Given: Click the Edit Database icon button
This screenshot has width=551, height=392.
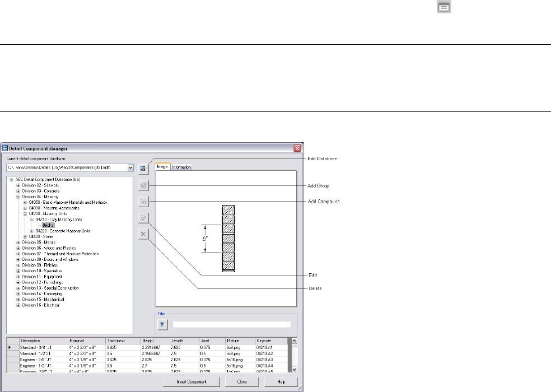Looking at the screenshot, I should coord(143,169).
